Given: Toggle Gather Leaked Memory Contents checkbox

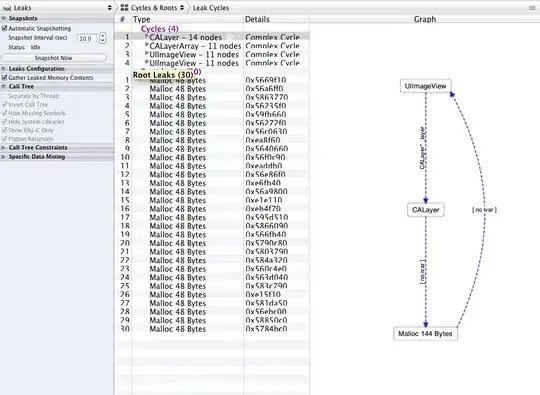Looking at the screenshot, I should pyautogui.click(x=4, y=78).
